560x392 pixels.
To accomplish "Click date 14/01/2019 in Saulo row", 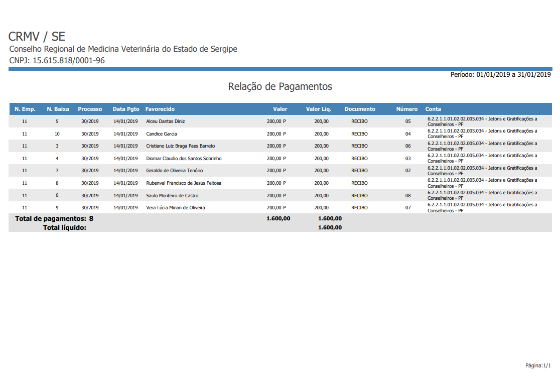I will tap(126, 196).
